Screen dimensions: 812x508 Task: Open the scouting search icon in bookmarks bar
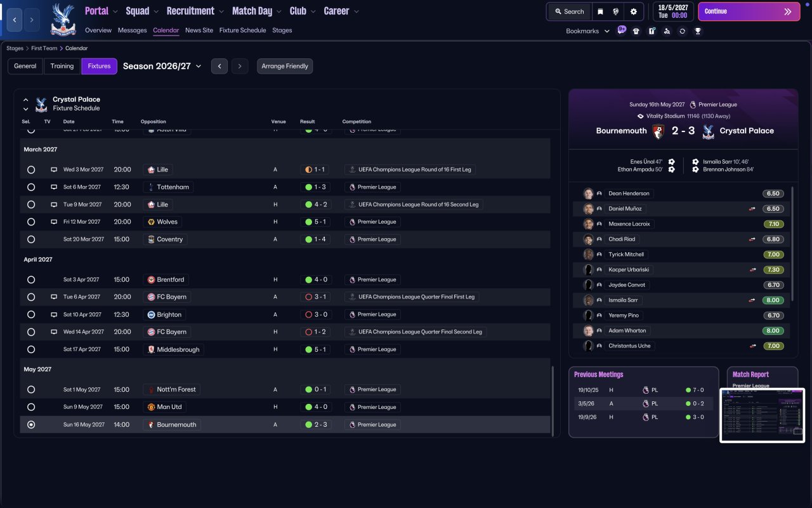click(x=667, y=30)
